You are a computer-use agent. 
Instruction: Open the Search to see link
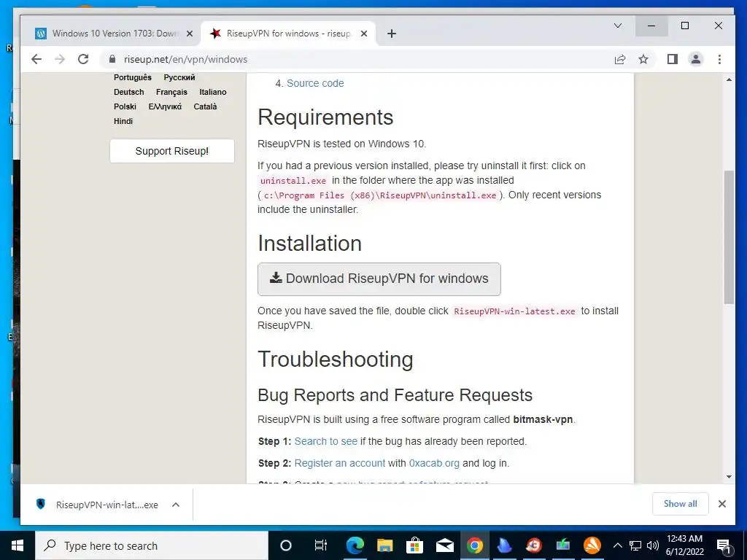point(326,441)
